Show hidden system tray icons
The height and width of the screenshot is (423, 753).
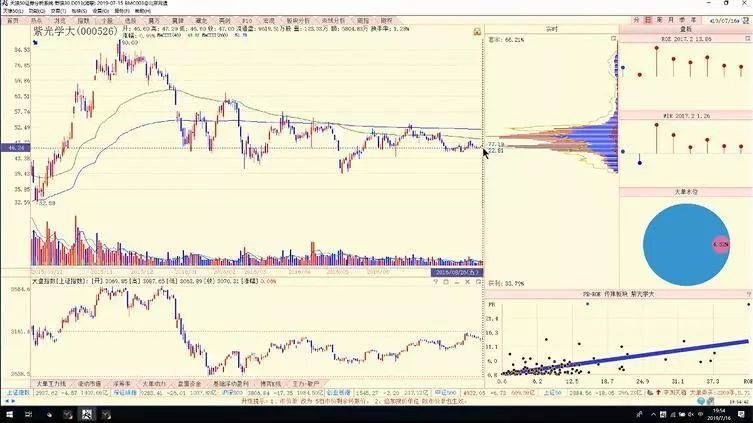pos(653,414)
